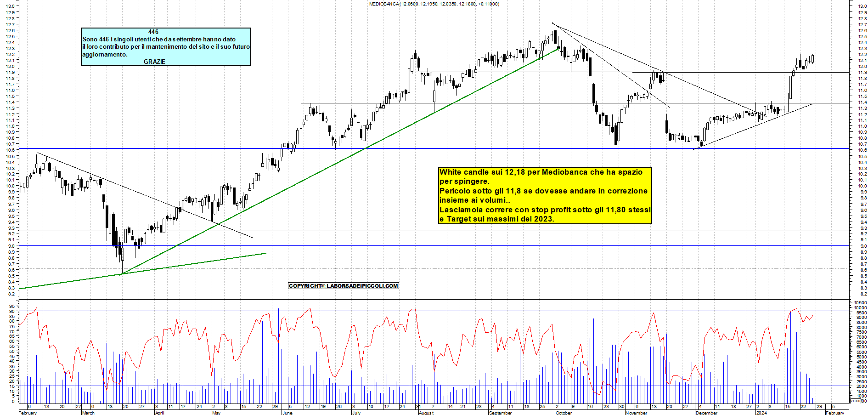Click the 'September' label on the time axis
Image resolution: width=868 pixels, height=415 pixels.
tap(500, 413)
